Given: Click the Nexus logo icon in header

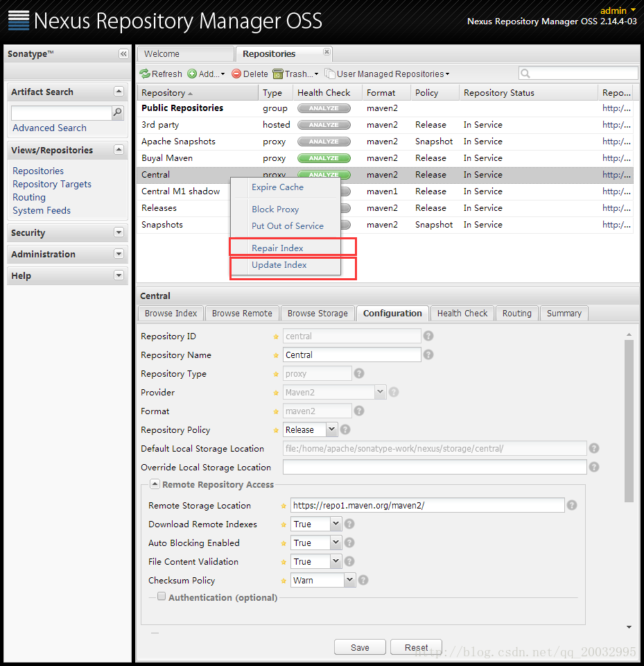Looking at the screenshot, I should tap(19, 20).
